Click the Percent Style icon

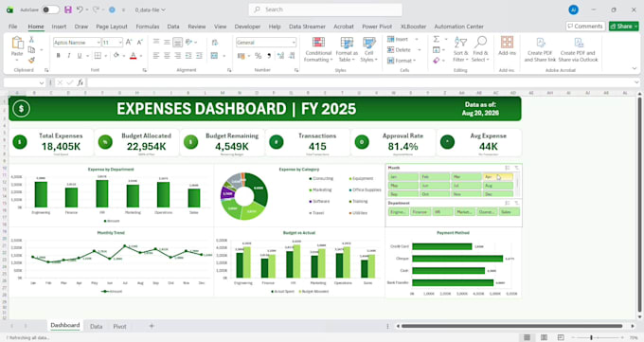point(258,56)
